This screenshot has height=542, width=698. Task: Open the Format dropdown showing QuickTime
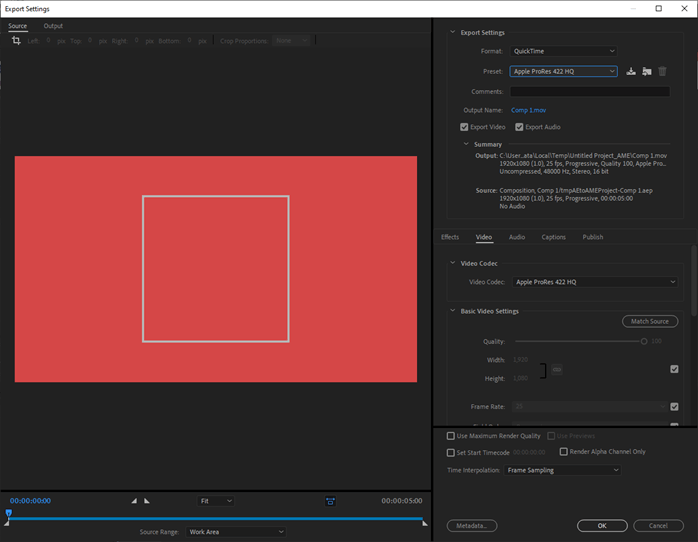563,51
